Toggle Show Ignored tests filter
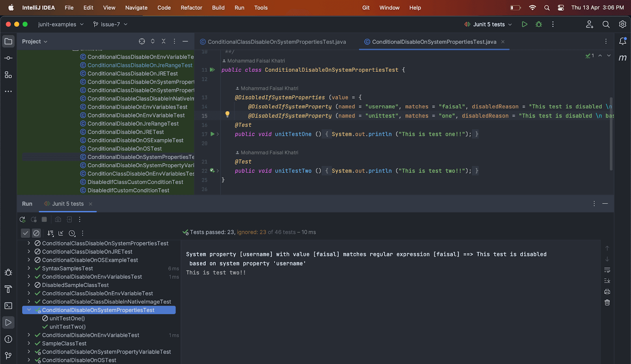 pos(36,233)
